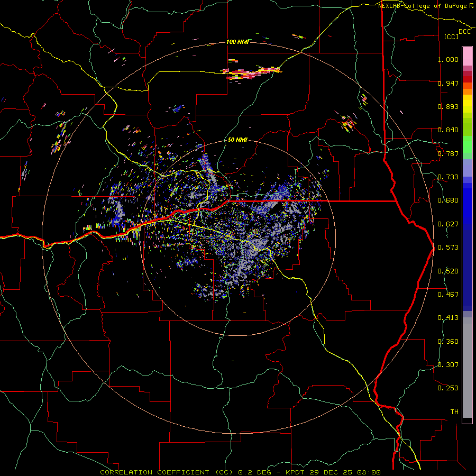Click the 0.680 scale value
This screenshot has height=476, width=476.
coord(448,200)
